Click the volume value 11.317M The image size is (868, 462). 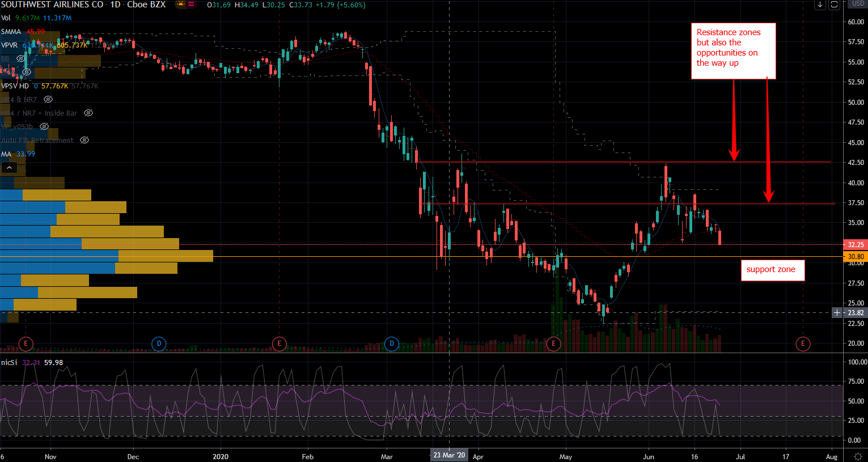tap(57, 18)
